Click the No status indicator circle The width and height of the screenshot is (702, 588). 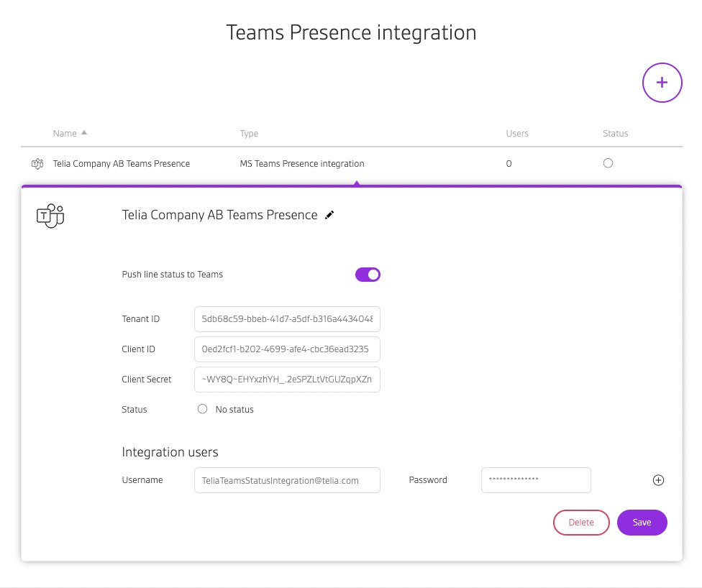click(x=202, y=409)
